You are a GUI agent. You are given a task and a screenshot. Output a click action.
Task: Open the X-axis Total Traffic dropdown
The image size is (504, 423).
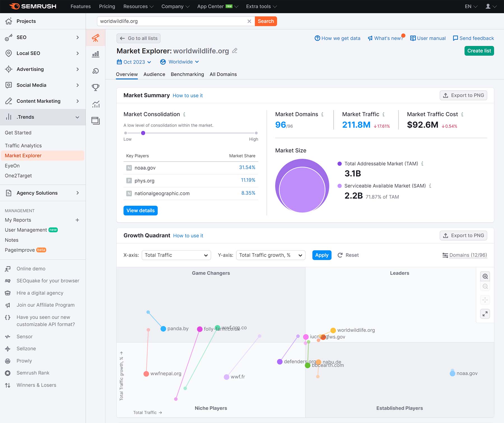click(x=176, y=255)
